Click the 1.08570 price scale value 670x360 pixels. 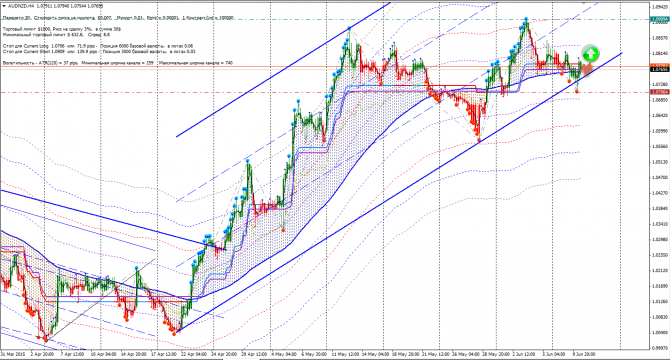coord(660,38)
